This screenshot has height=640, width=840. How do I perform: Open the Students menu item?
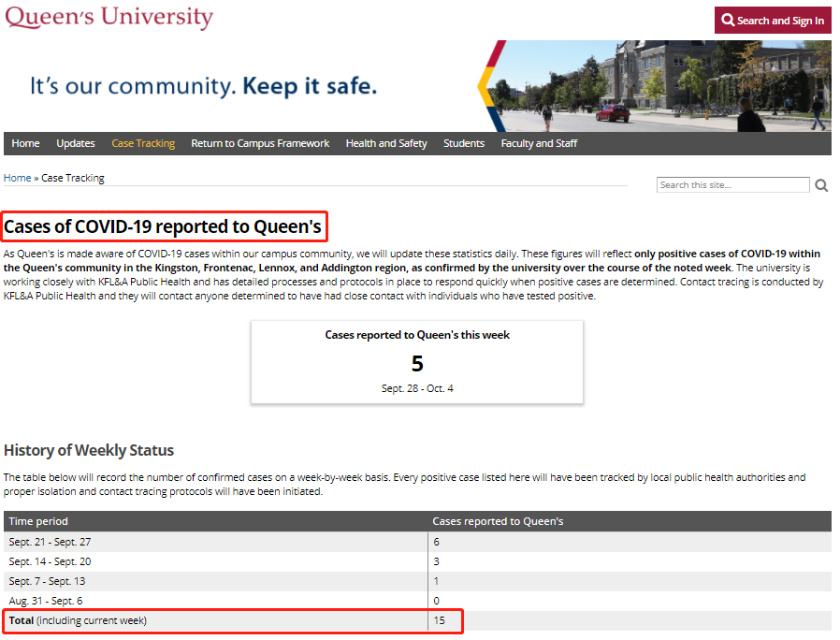click(464, 144)
